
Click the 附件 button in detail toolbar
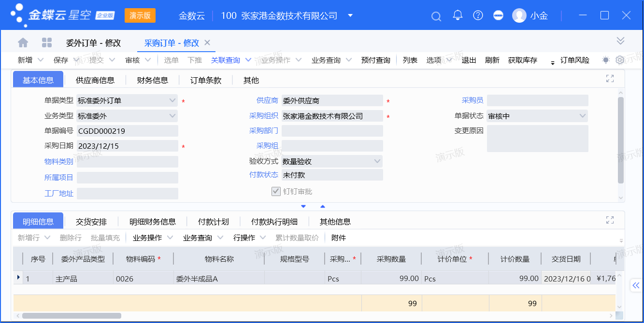pos(339,238)
